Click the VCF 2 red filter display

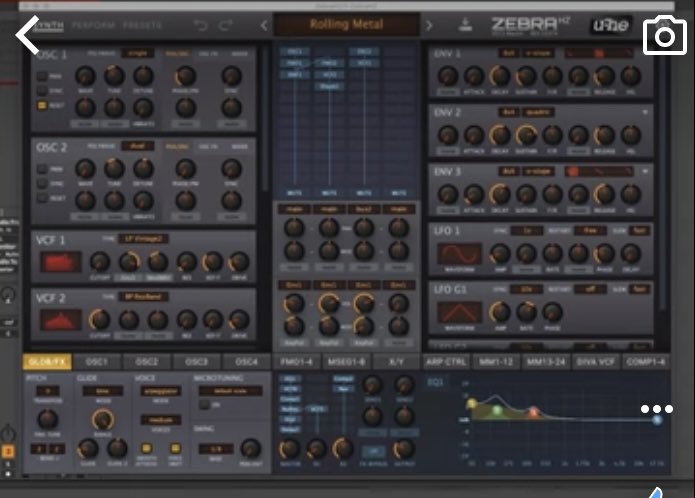(x=61, y=320)
